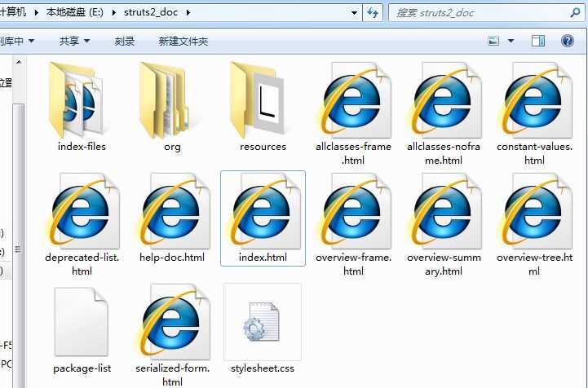Open the address bar history dropdown
This screenshot has width=588, height=388.
pos(354,13)
